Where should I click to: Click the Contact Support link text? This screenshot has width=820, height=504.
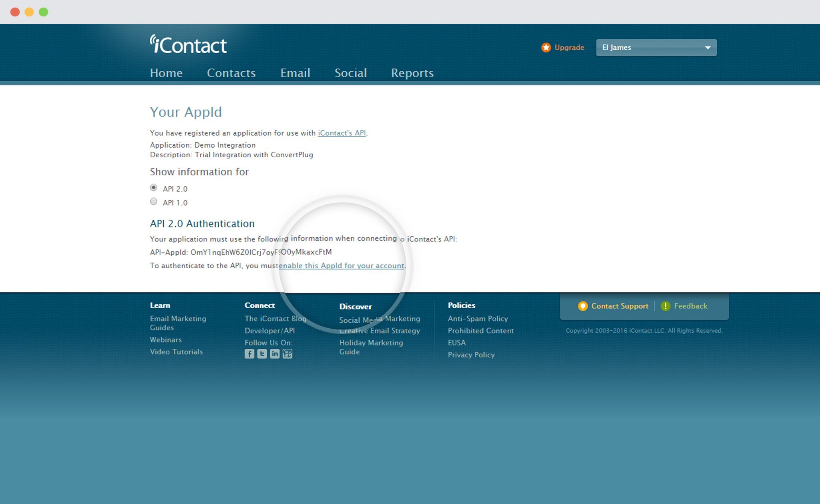click(619, 306)
